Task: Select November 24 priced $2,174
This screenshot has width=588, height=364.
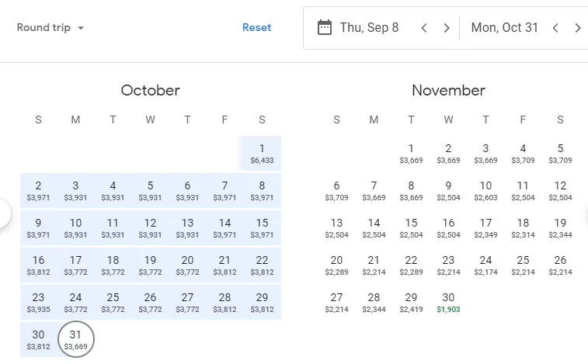Action: tap(485, 265)
